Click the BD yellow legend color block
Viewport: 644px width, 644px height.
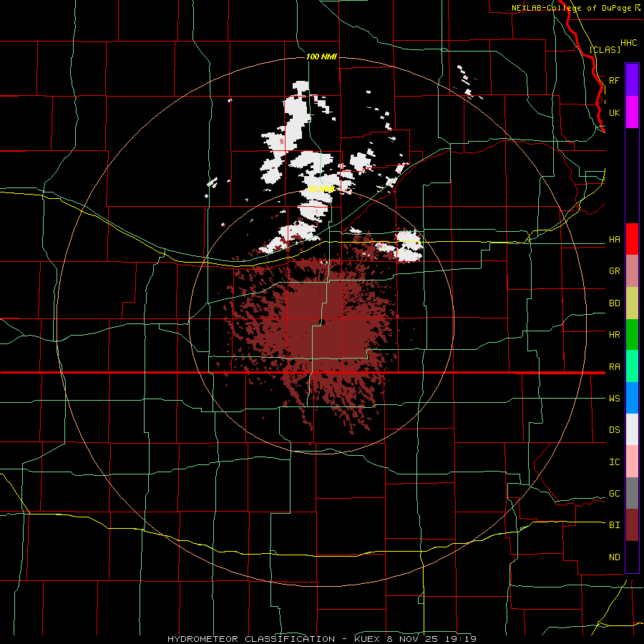(x=632, y=303)
